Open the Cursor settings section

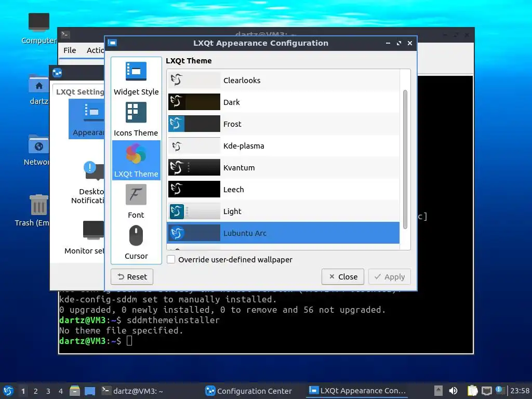(x=136, y=242)
